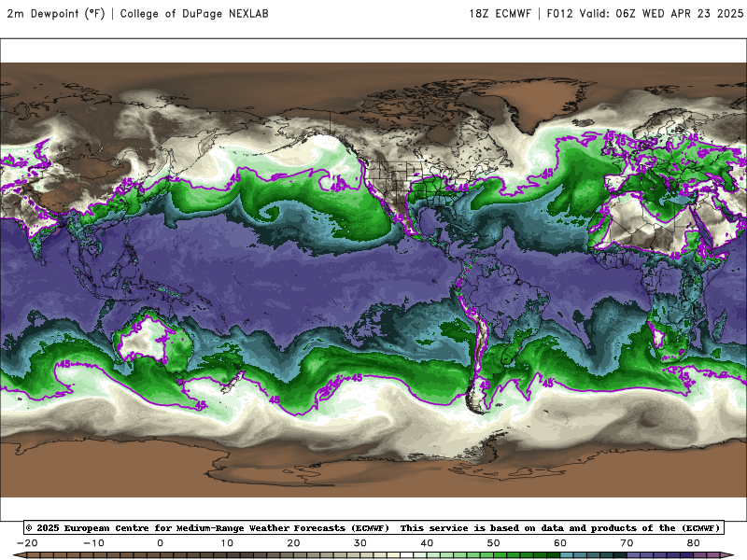The image size is (747, 560).
Task: Click New Zealand on the dewpoint map
Action: pyautogui.click(x=233, y=382)
